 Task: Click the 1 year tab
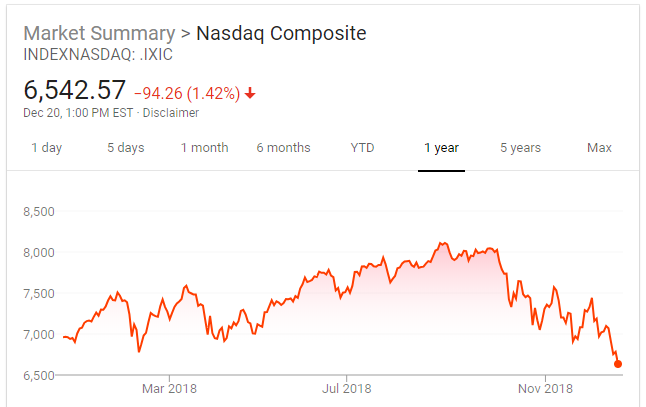pos(441,148)
